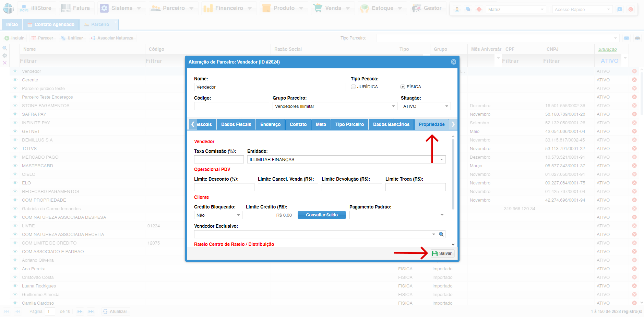Select the FÍSICA radio button
Viewport: 644px width, 317px height.
(403, 87)
